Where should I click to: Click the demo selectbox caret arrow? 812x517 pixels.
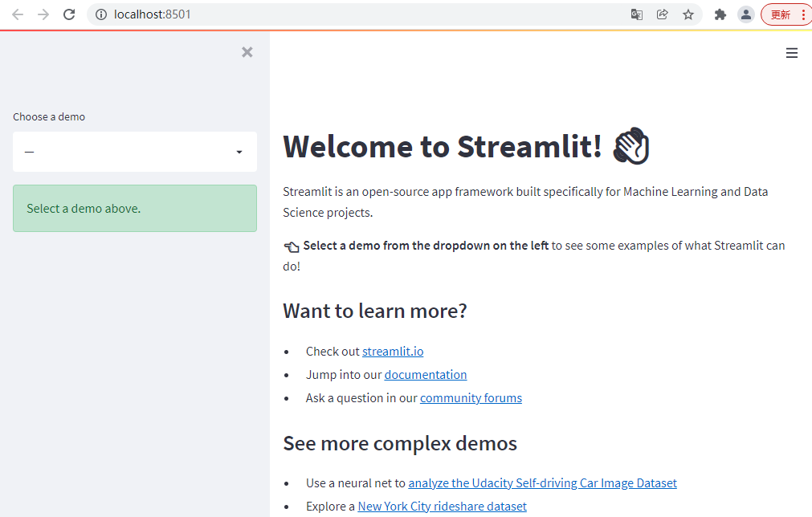[239, 152]
